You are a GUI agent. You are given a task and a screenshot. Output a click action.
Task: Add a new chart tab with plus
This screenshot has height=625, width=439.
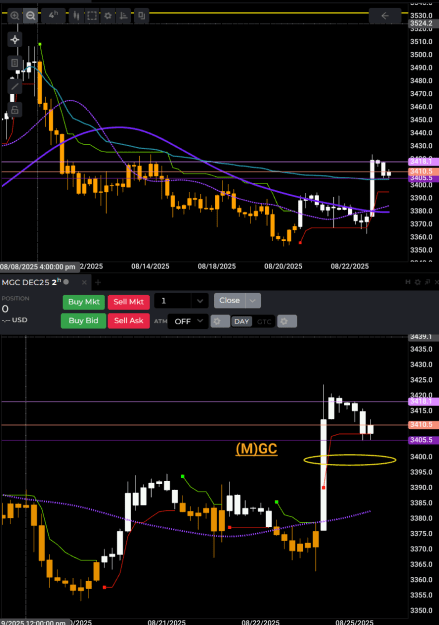pyautogui.click(x=98, y=283)
